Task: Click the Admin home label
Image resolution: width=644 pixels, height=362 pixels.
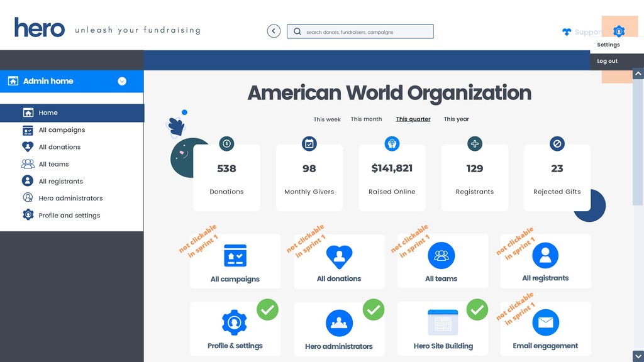Action: [48, 81]
